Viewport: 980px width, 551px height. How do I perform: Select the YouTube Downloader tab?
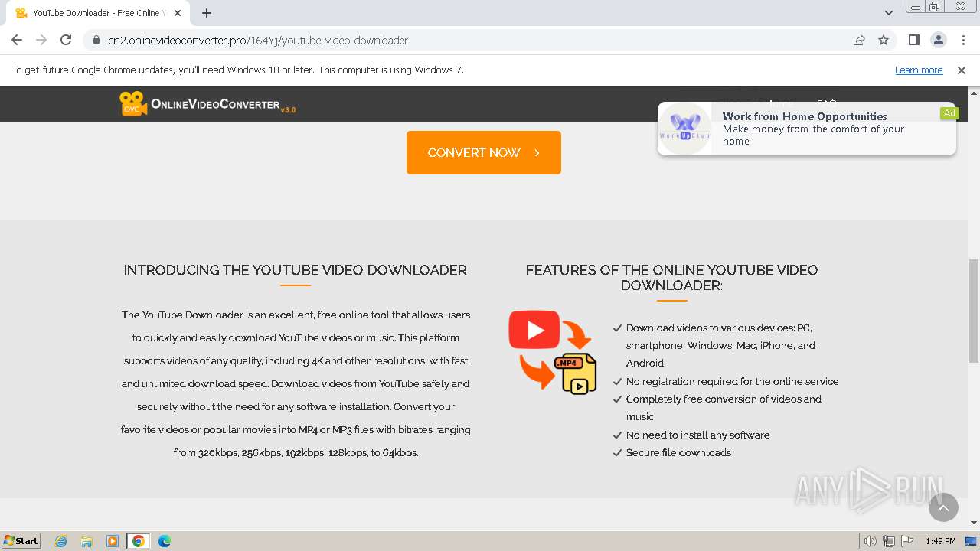pyautogui.click(x=98, y=13)
